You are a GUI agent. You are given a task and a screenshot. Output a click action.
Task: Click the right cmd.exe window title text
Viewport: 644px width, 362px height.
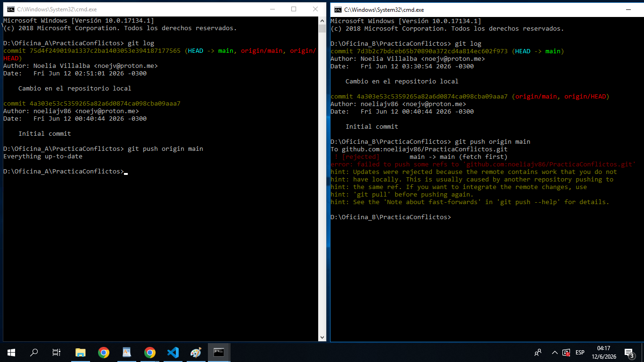[x=384, y=9]
